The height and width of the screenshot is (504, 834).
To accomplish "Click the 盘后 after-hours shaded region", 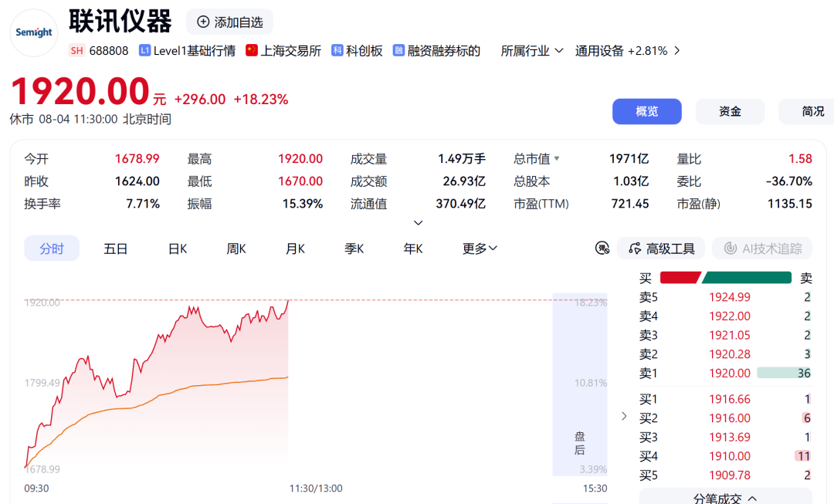I will pos(580,384).
